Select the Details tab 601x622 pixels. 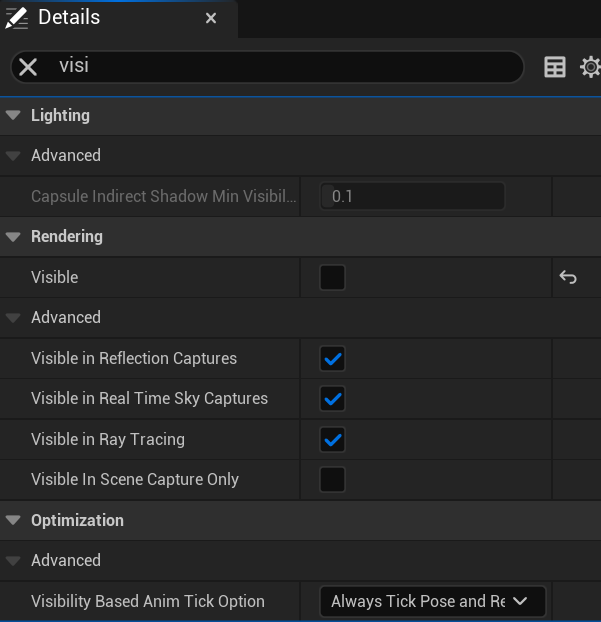pos(68,18)
